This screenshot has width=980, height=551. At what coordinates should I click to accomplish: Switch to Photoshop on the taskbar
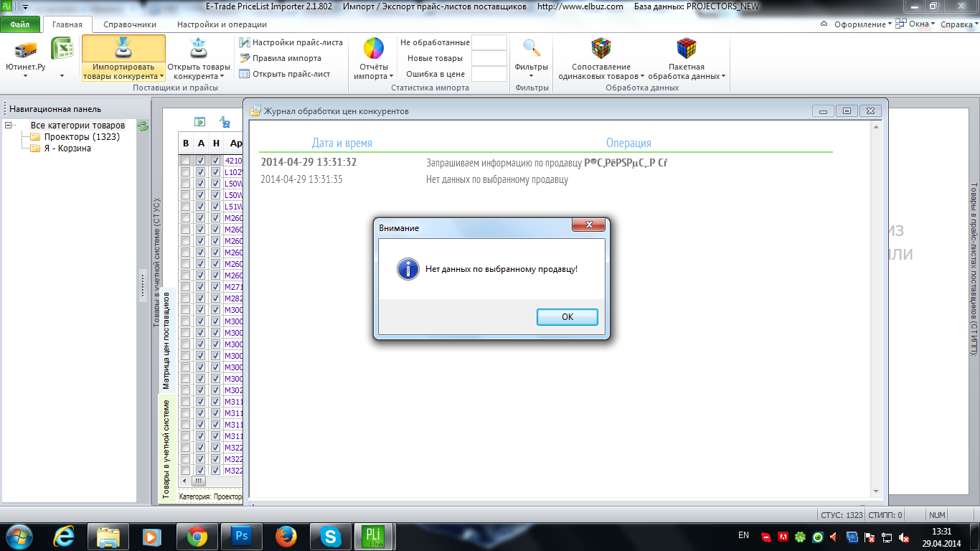[241, 536]
